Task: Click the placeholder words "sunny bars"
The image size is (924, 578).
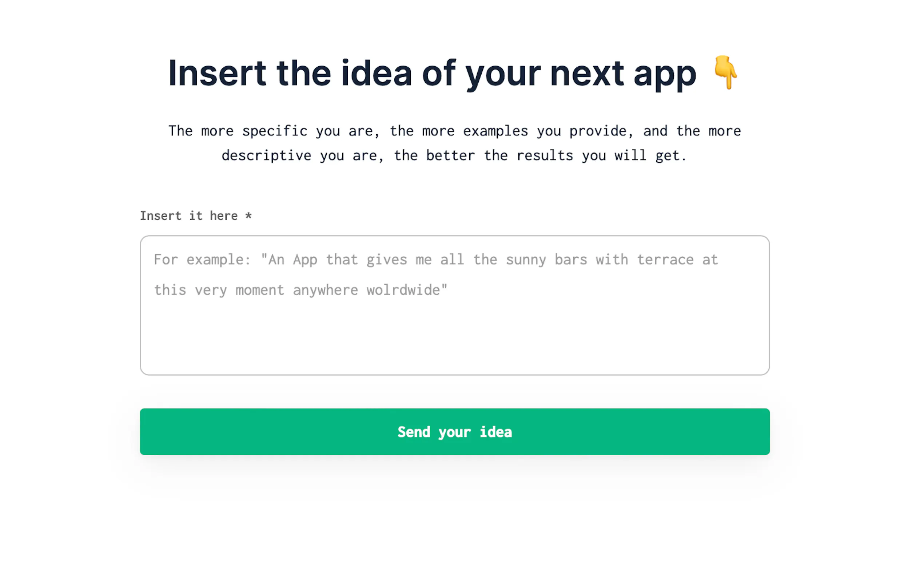Action: point(546,260)
